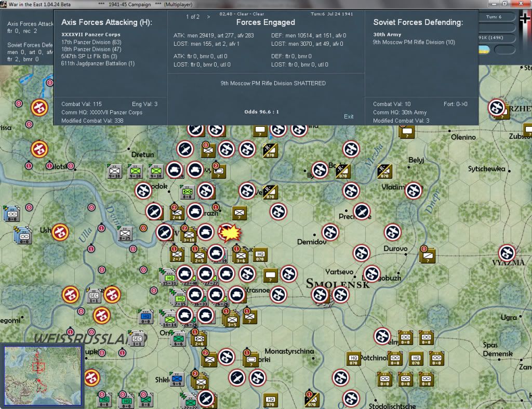Click 611th Jagdpanzer Battalion (1) entry
This screenshot has height=409, width=532.
pyautogui.click(x=98, y=63)
